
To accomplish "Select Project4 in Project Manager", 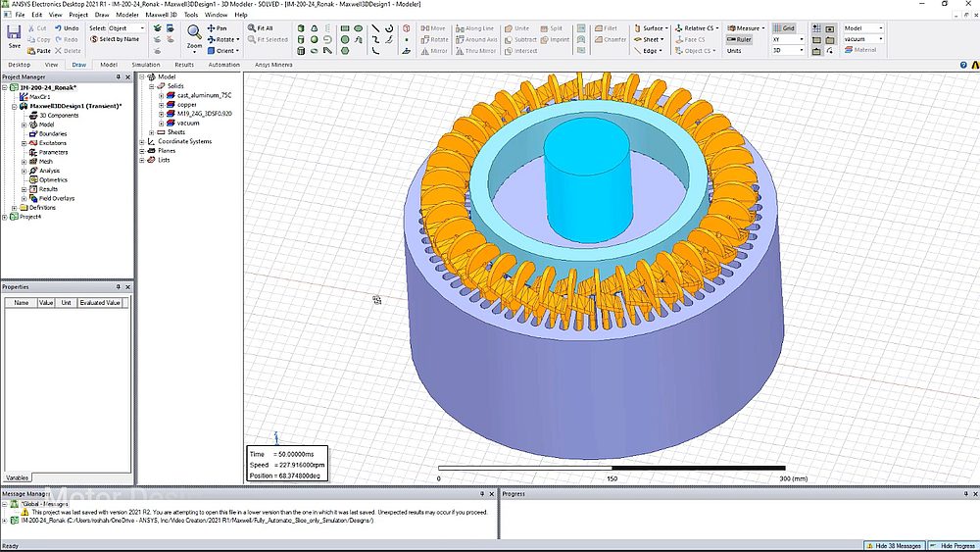I will pos(29,217).
